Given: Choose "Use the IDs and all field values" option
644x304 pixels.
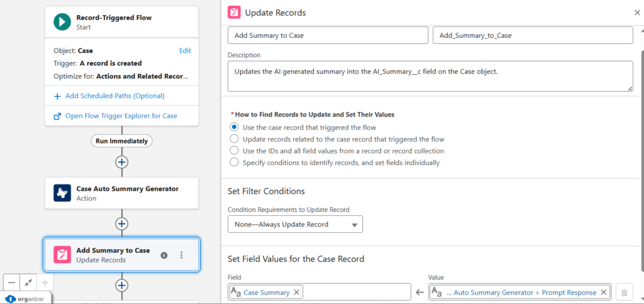Looking at the screenshot, I should coord(235,151).
